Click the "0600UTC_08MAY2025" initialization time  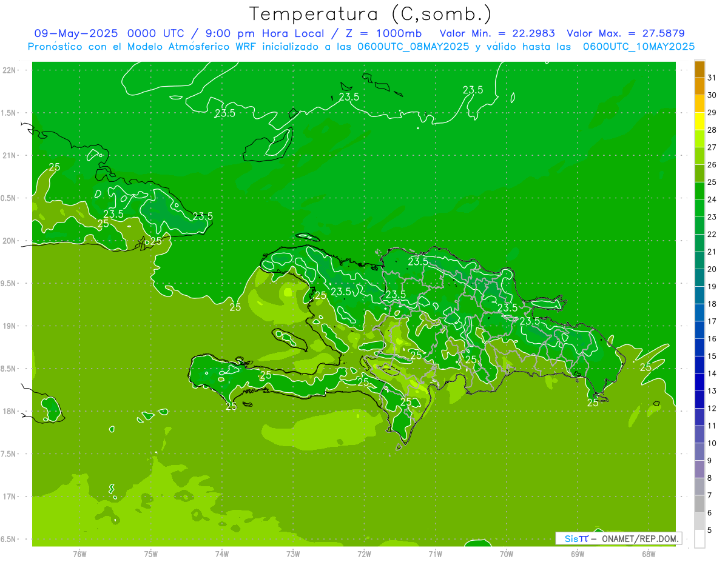[413, 47]
